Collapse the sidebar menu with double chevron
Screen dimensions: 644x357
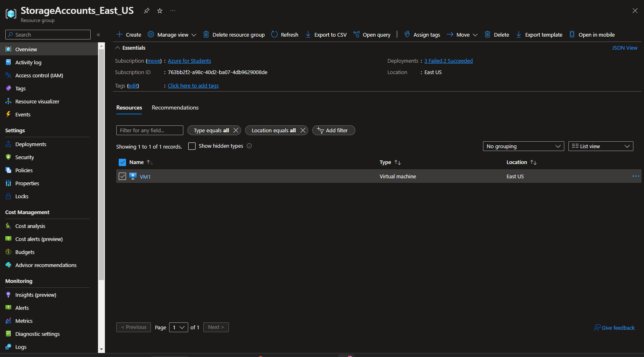click(x=98, y=35)
